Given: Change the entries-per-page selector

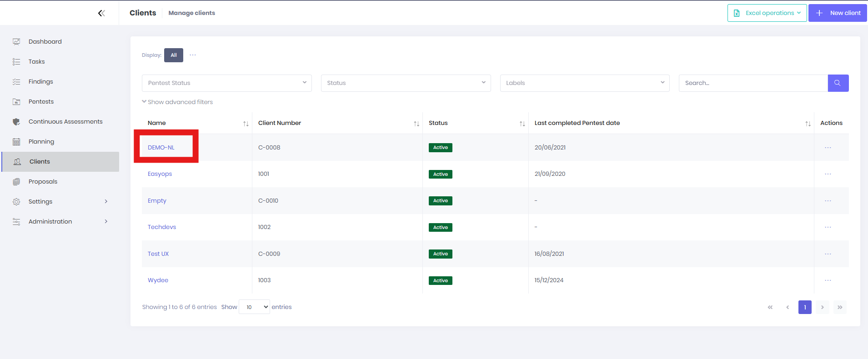Looking at the screenshot, I should click(x=254, y=307).
